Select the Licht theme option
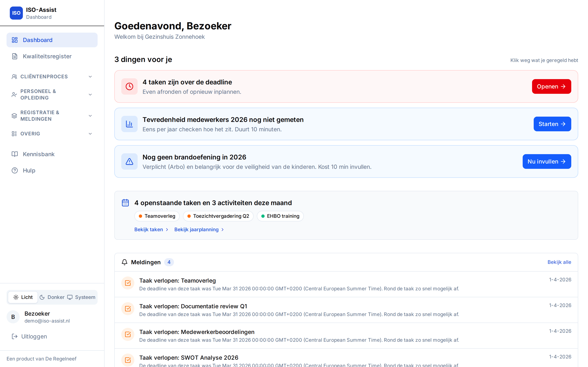The height and width of the screenshot is (367, 588). (x=23, y=297)
